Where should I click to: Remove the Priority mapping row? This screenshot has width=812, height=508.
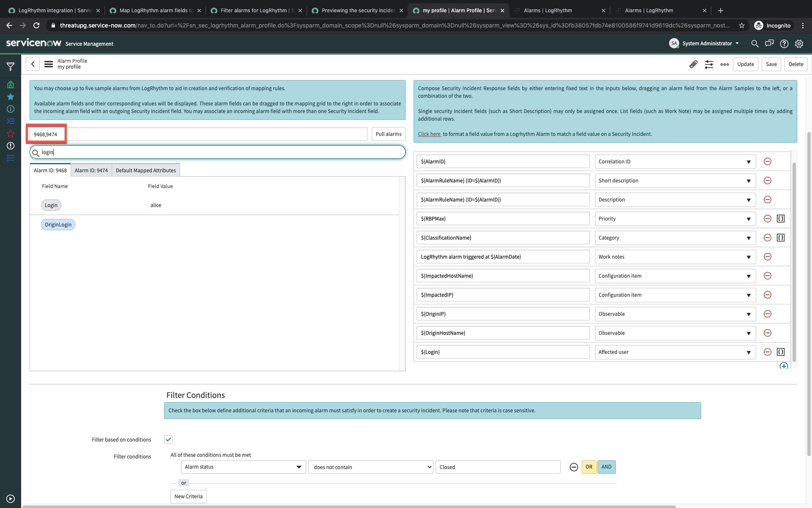pos(768,219)
